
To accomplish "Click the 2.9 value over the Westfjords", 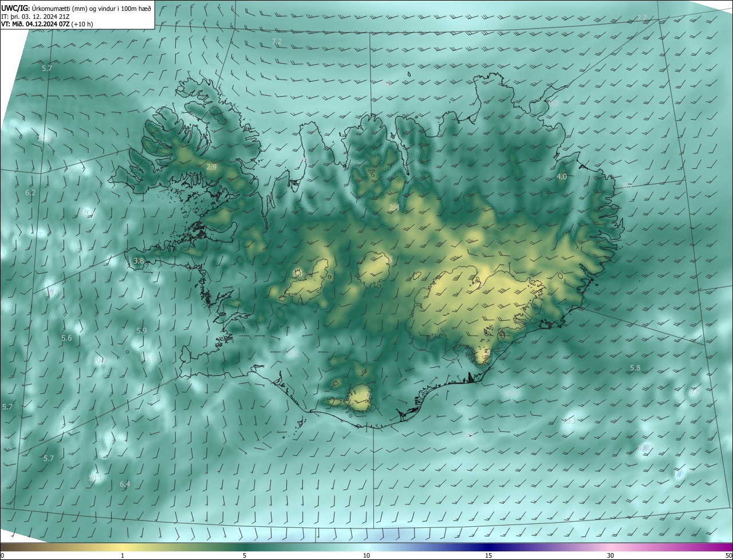I will [x=211, y=167].
